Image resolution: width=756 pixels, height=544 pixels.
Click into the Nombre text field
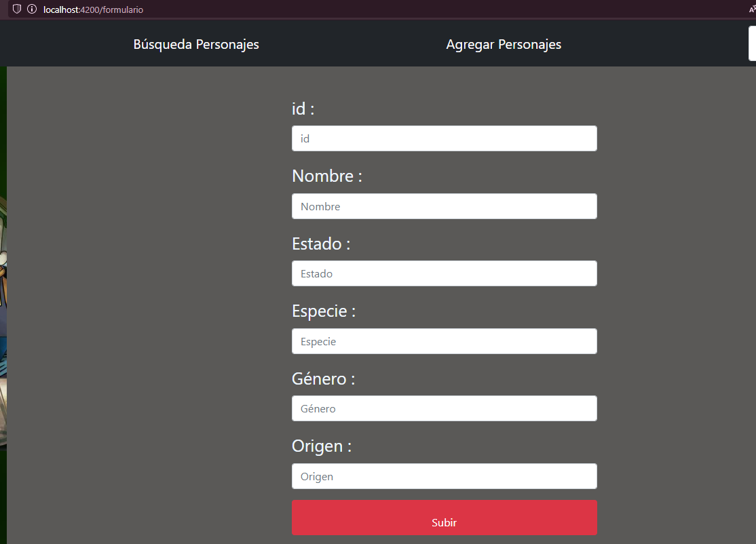click(x=444, y=206)
